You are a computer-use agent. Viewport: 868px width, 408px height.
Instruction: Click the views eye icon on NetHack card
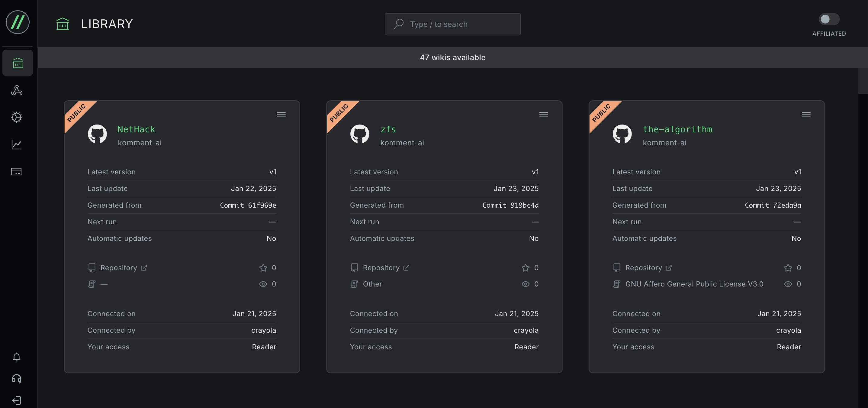click(x=263, y=284)
